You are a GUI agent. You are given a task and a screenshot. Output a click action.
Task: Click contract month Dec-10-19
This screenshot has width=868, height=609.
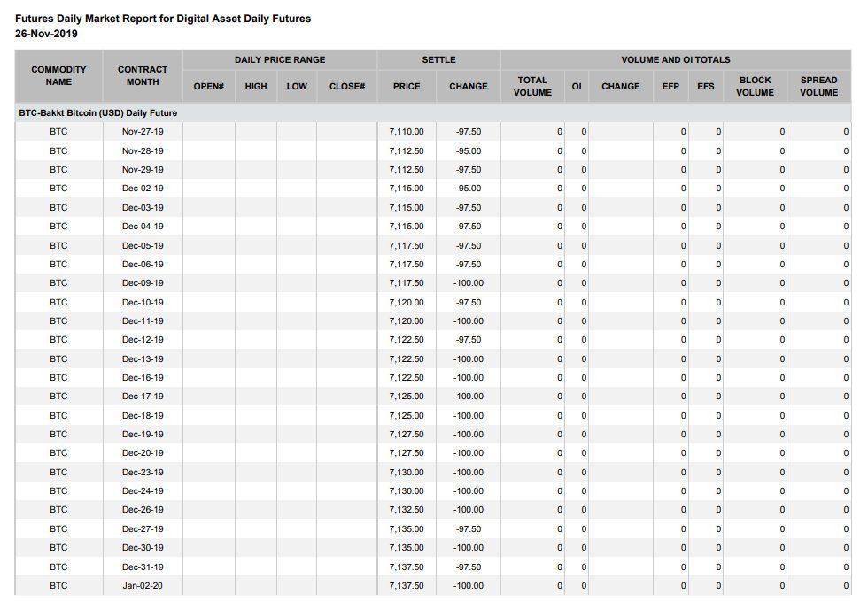click(x=143, y=303)
